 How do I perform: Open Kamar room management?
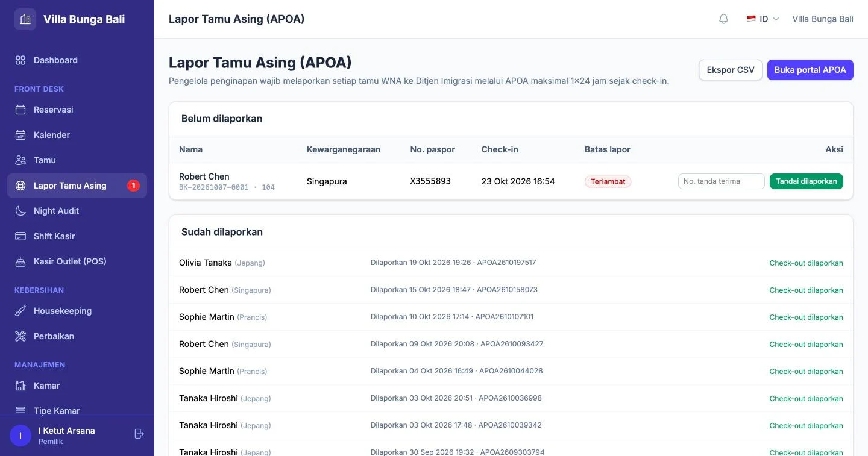point(77,386)
